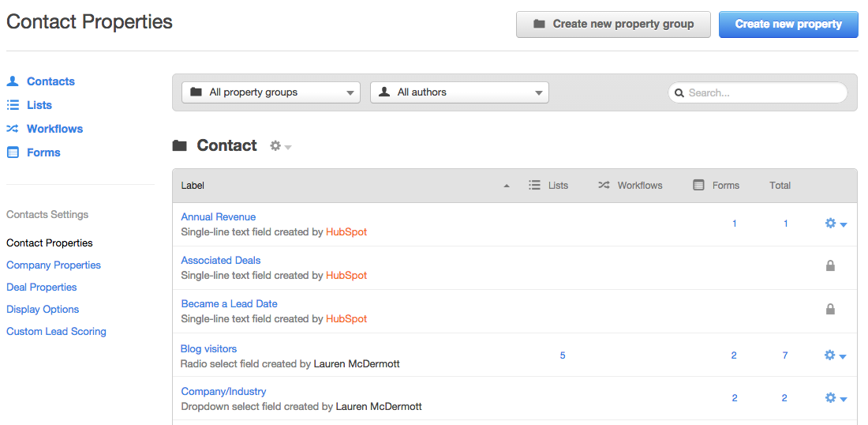
Task: Click Create new property button
Action: click(788, 24)
